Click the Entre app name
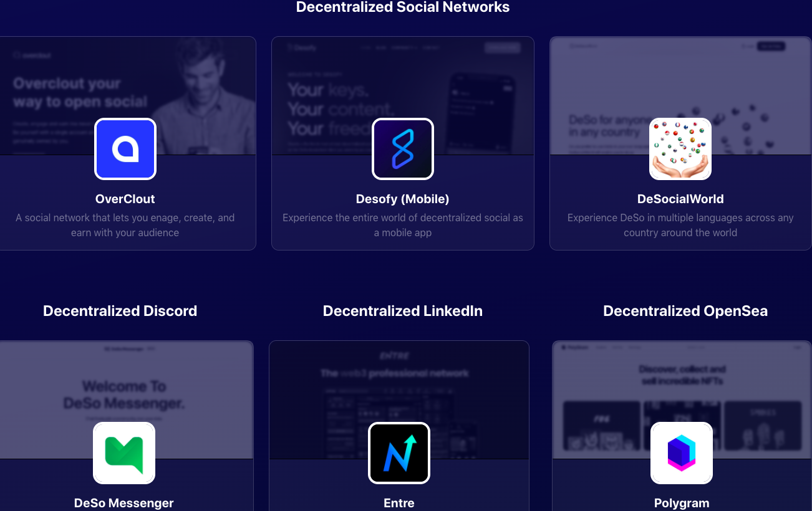The height and width of the screenshot is (511, 812). click(399, 503)
